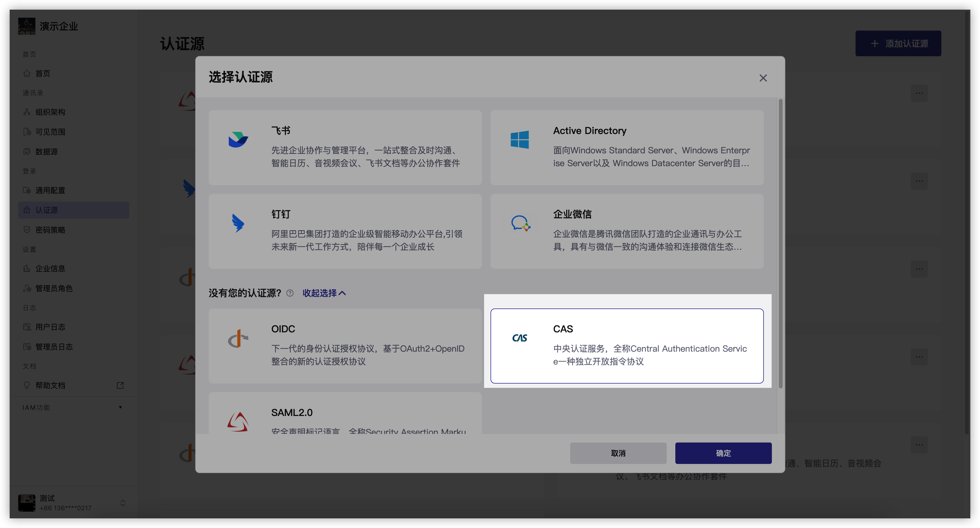Click the OIDC card title text
Viewport: 980px width, 528px height.
click(283, 329)
